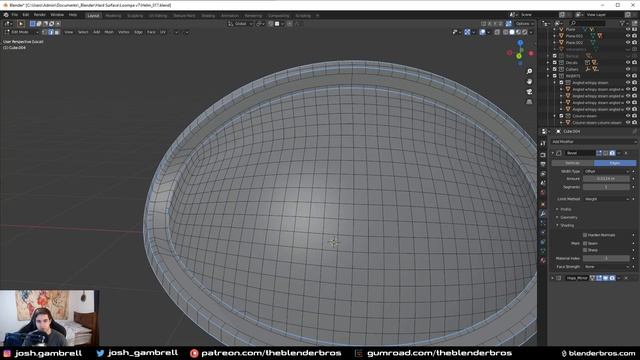Open Tool properties tab

(543, 143)
